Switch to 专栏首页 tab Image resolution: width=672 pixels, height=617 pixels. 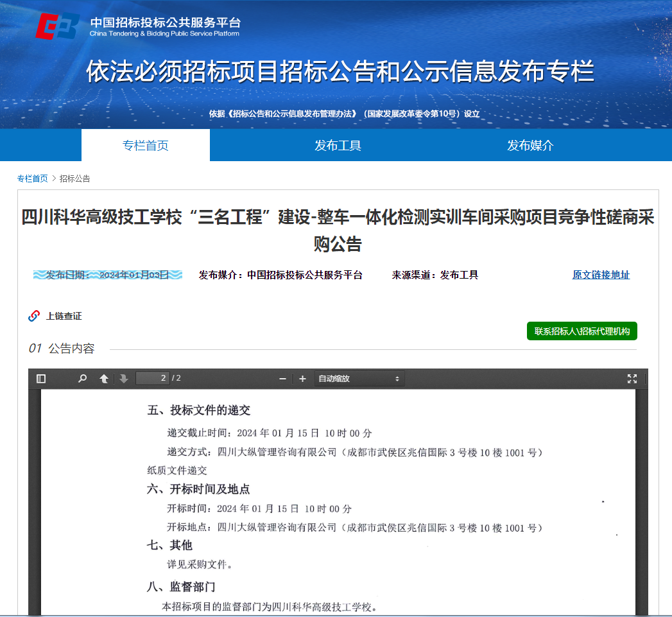[x=146, y=145]
